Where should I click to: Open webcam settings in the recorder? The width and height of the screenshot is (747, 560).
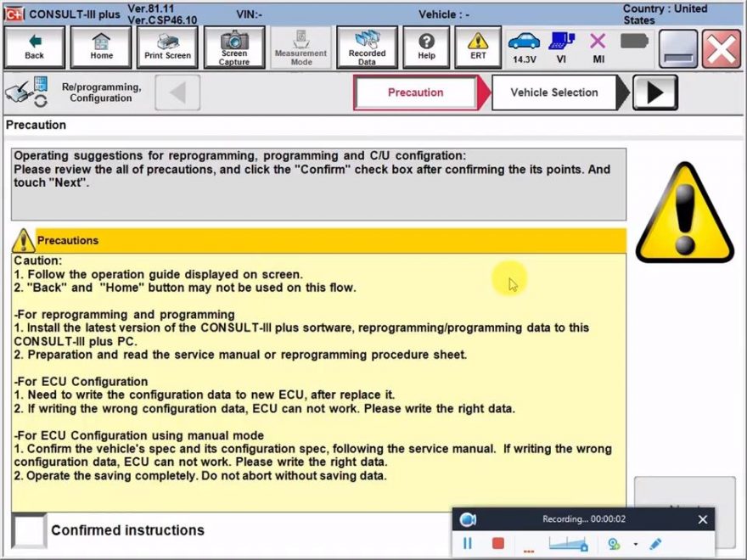pyautogui.click(x=614, y=544)
